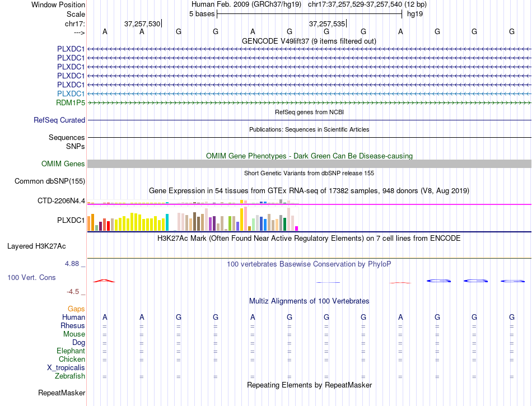Click the cyan bar in PLXDC1 expression graph
Image resolution: width=532 pixels, height=406 pixels.
(x=167, y=222)
